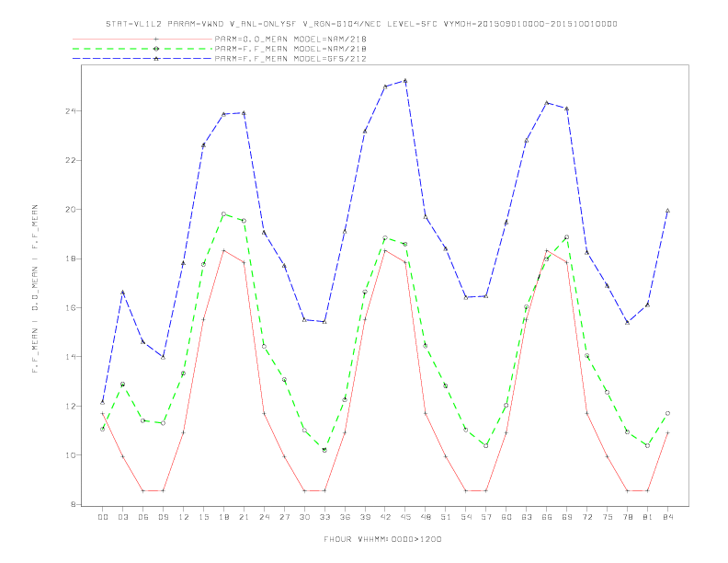Click the vertical y-axis title F.F_MEAN O.O_MEAN
Viewport: 728px width, 563px height.
[x=35, y=289]
